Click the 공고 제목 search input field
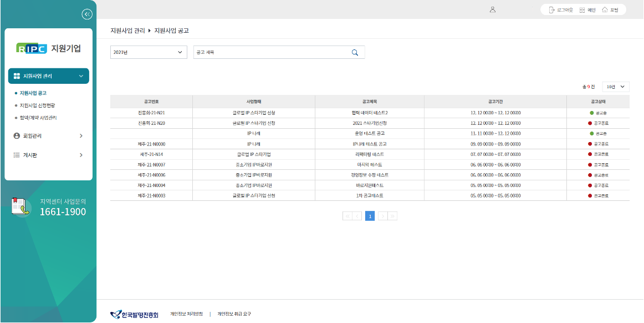 (270, 52)
